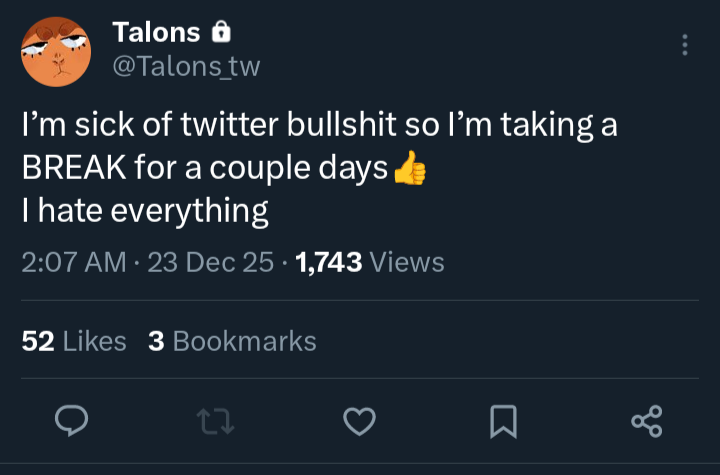Like the tweet with the heart icon
The width and height of the screenshot is (720, 475).
(358, 423)
